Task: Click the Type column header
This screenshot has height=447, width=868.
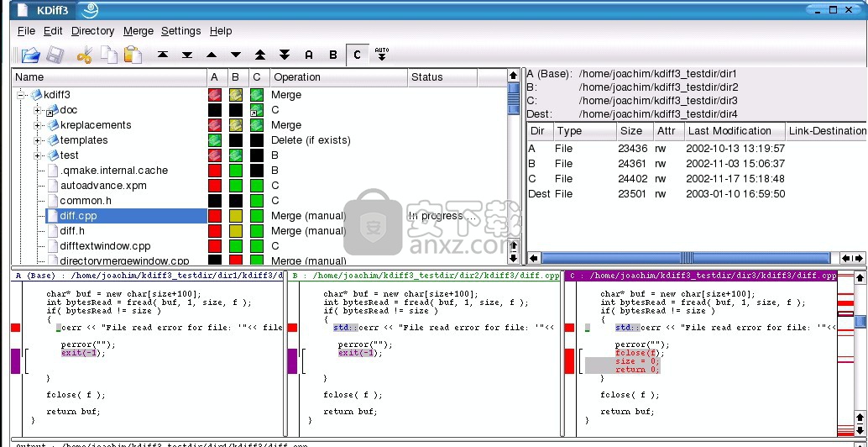Action: [x=585, y=131]
